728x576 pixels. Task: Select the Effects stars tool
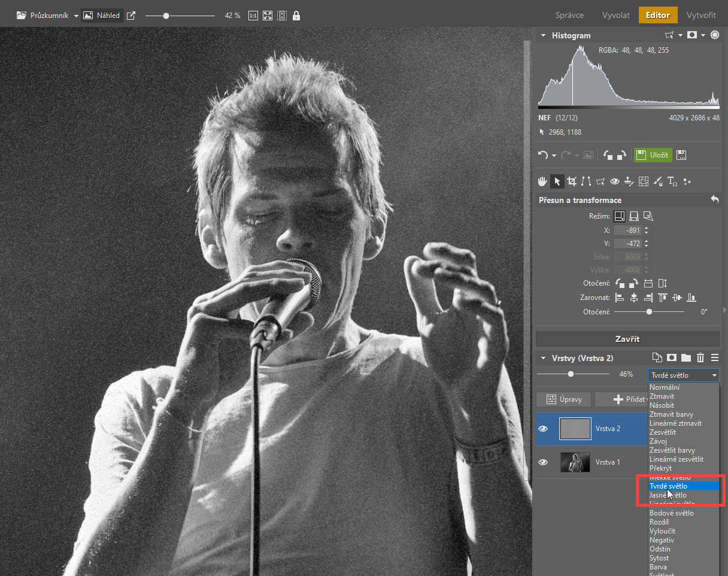pyautogui.click(x=687, y=181)
